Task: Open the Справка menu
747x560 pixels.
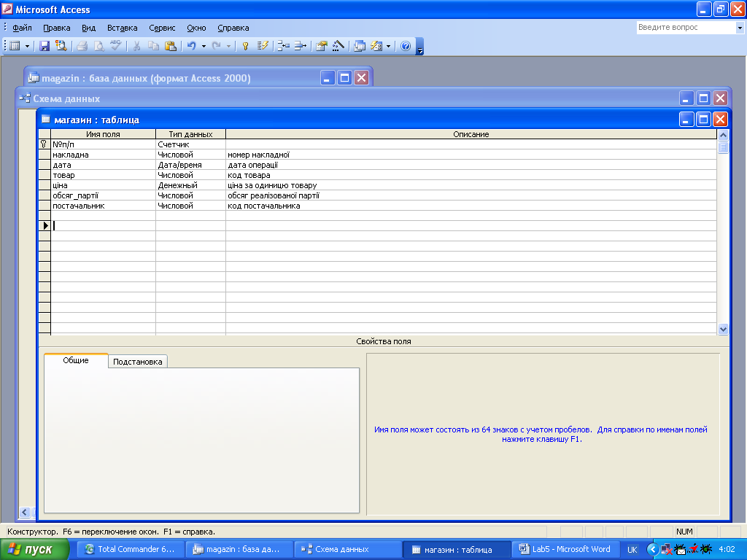Action: coord(233,28)
